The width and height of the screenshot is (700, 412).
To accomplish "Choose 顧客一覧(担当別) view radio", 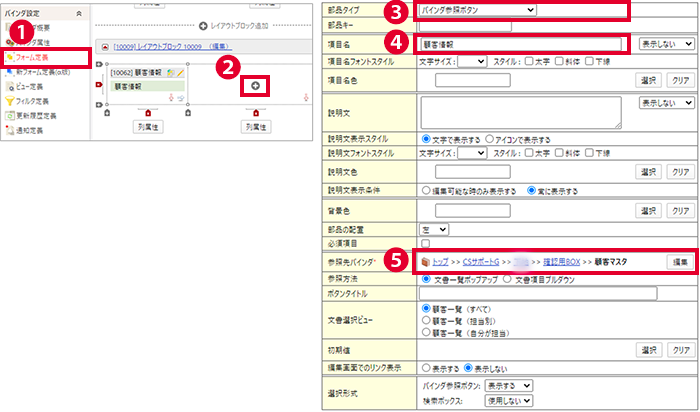I will click(x=426, y=320).
